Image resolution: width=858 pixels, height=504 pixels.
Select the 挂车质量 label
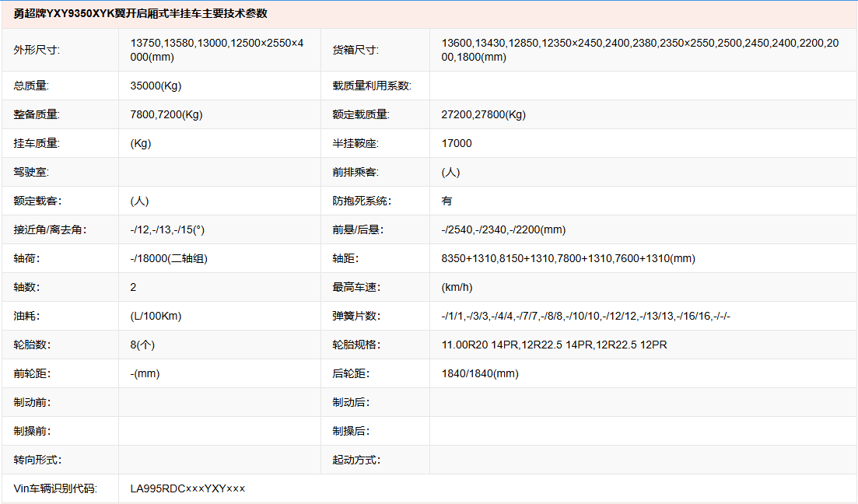pos(37,143)
